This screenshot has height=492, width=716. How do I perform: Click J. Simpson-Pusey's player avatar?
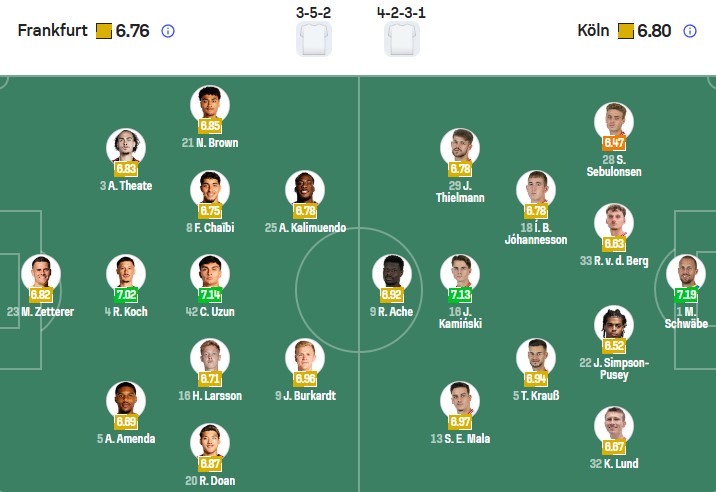(x=614, y=324)
